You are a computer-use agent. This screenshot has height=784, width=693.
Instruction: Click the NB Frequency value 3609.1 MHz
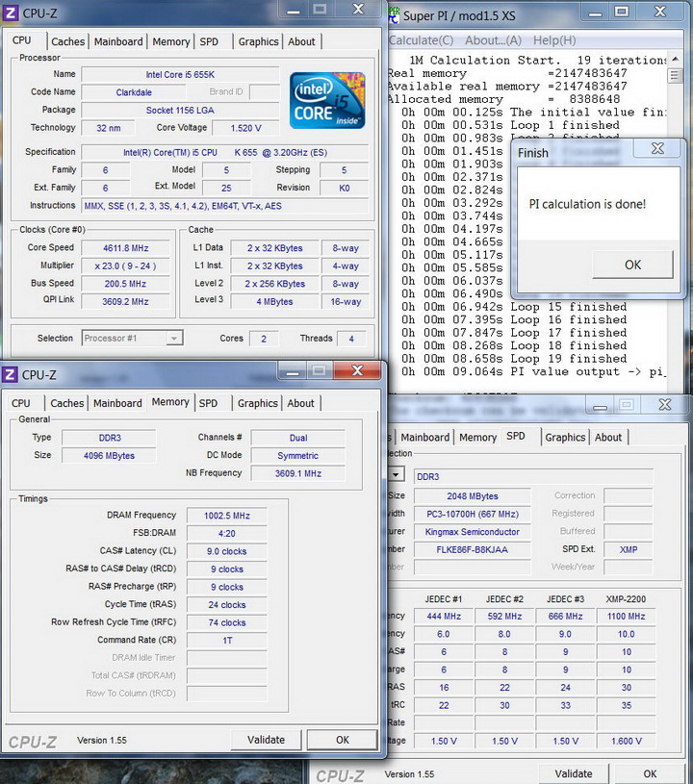pos(298,473)
